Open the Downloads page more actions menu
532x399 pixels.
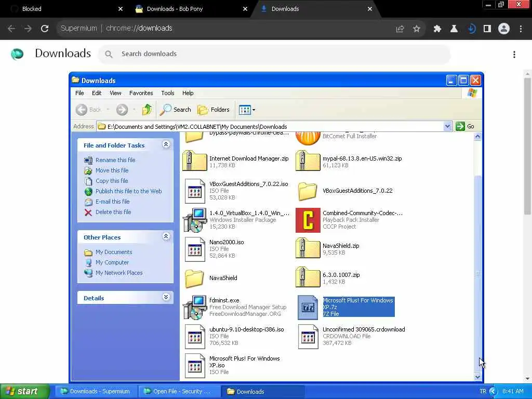tap(514, 54)
